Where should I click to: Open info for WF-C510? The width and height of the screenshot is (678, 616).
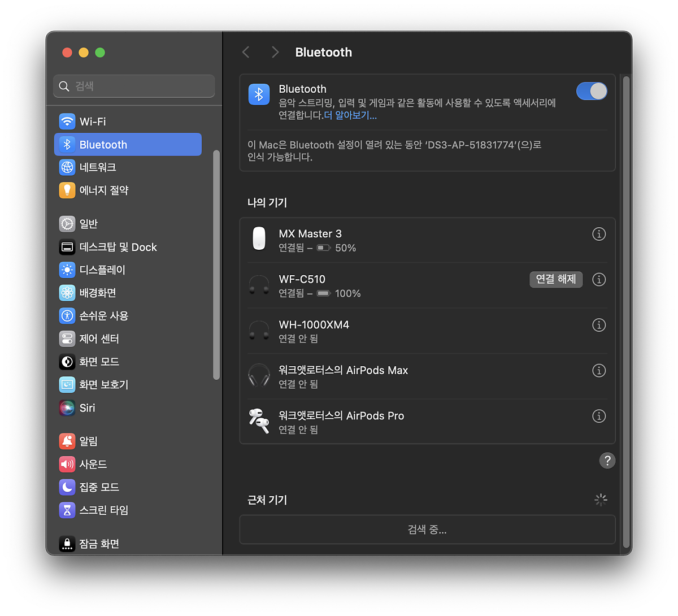(599, 279)
